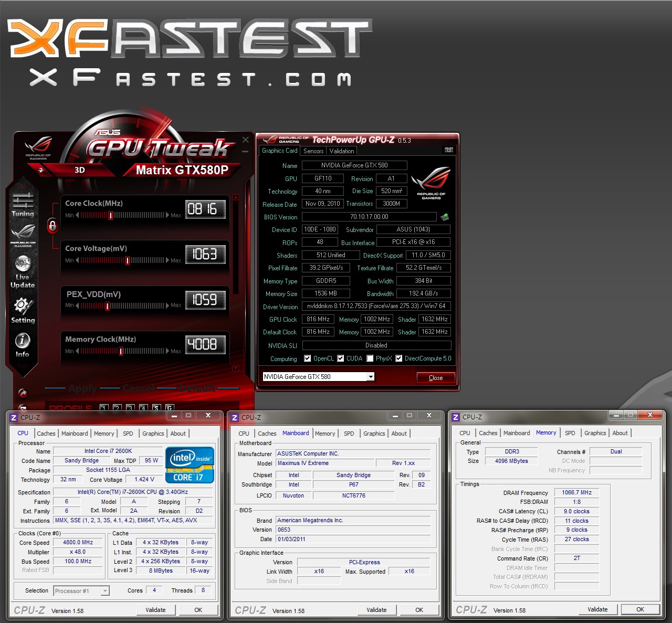The image size is (672, 623).
Task: Toggle the CUDA checkbox
Action: point(341,358)
